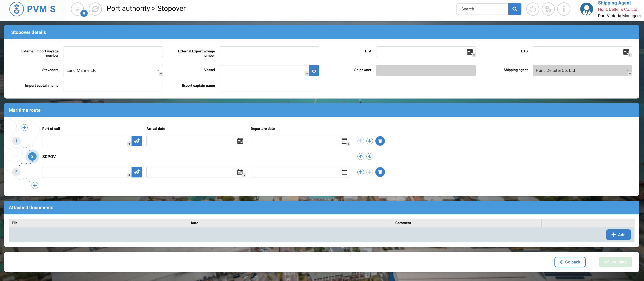Click Port authority breadcrumb title

tap(128, 9)
